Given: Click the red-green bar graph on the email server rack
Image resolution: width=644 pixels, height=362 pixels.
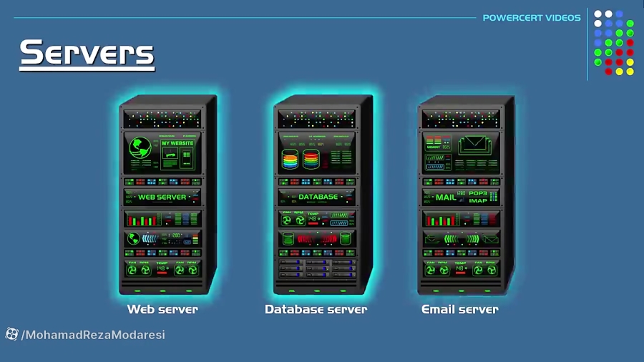Looking at the screenshot, I should tap(442, 220).
